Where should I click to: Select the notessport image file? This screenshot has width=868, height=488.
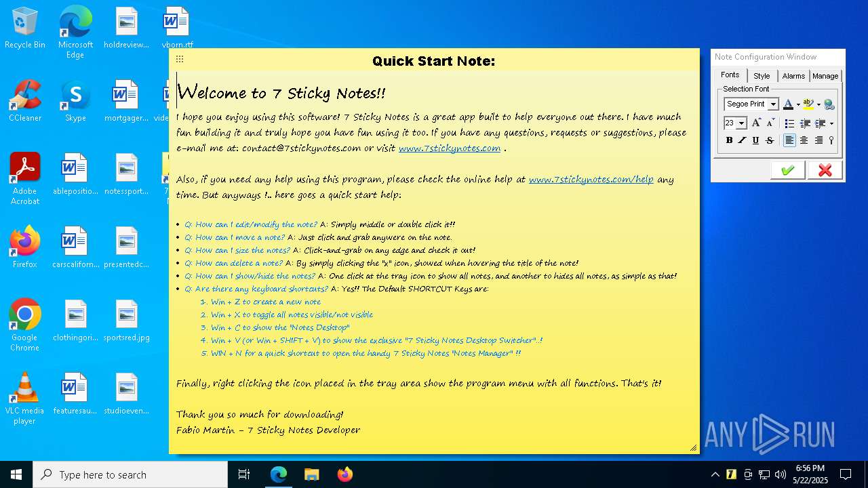(x=126, y=174)
